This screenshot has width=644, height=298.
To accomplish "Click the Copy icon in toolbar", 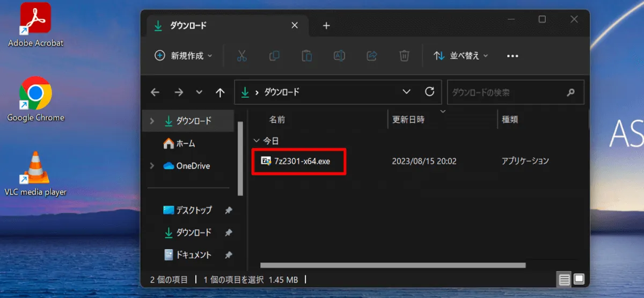I will coord(274,56).
